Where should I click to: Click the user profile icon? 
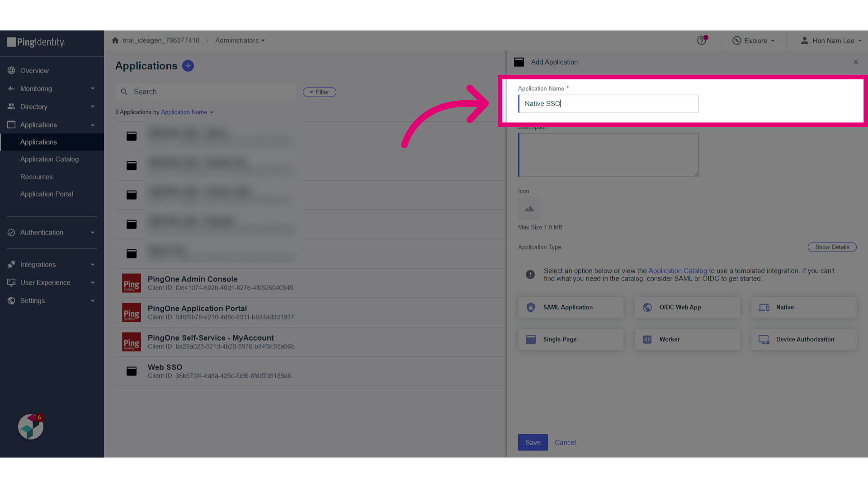click(x=805, y=41)
